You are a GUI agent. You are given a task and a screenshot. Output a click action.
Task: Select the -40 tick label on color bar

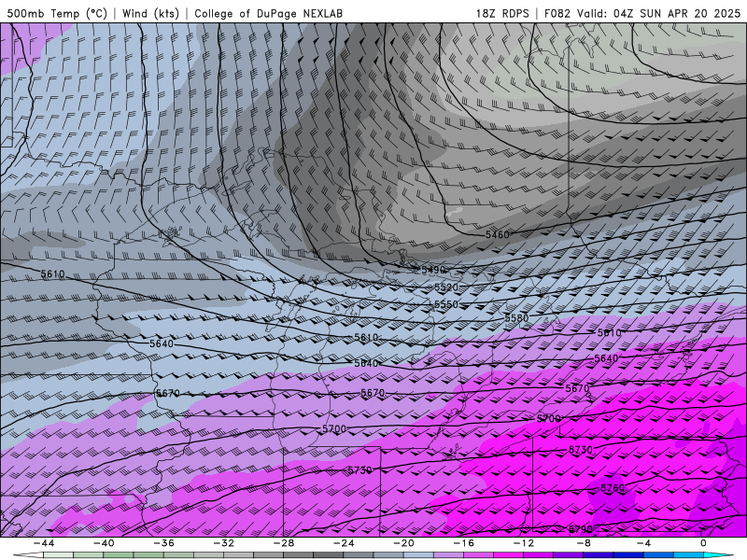(104, 543)
